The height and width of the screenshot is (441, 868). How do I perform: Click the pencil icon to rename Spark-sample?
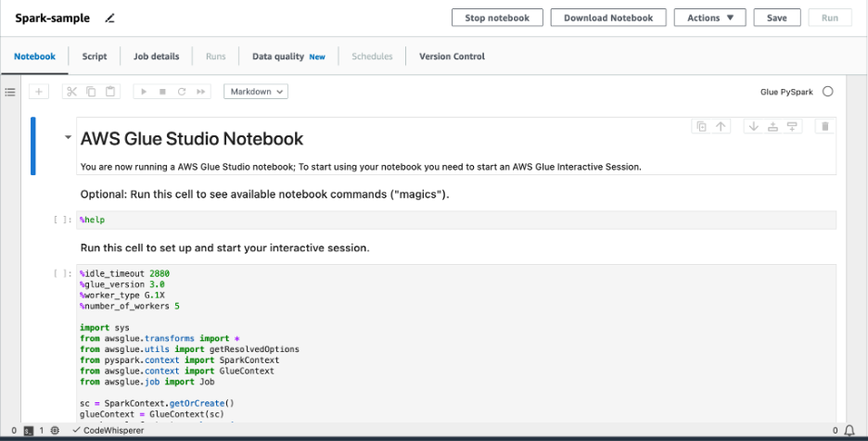(109, 19)
